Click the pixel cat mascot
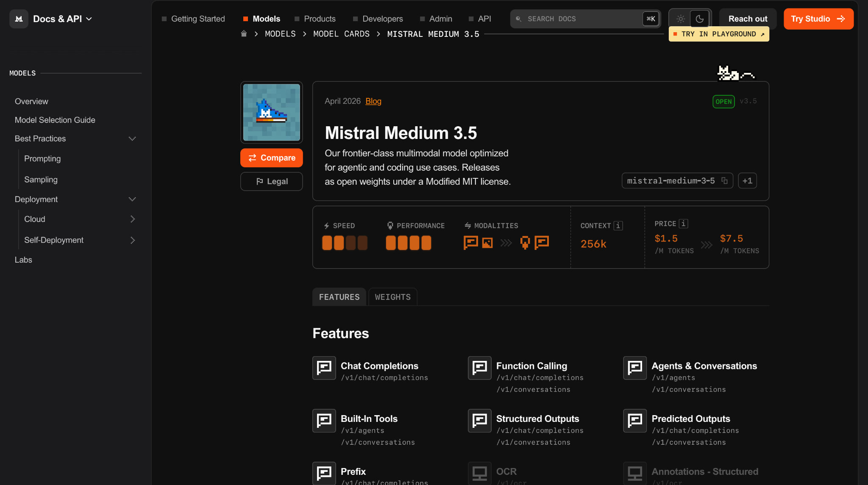This screenshot has height=485, width=868. tap(735, 73)
